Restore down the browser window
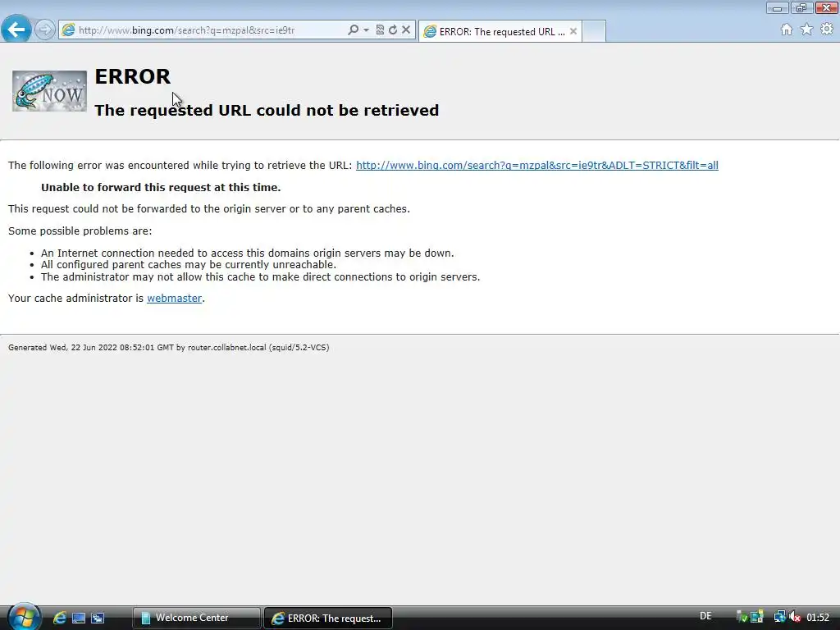840x630 pixels. [x=801, y=8]
